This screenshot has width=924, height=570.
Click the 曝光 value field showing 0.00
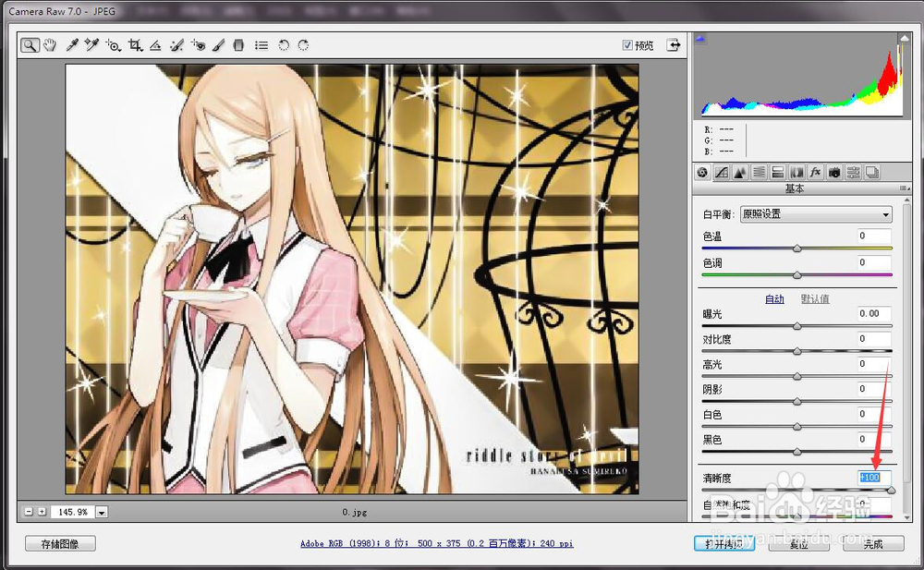pyautogui.click(x=874, y=313)
